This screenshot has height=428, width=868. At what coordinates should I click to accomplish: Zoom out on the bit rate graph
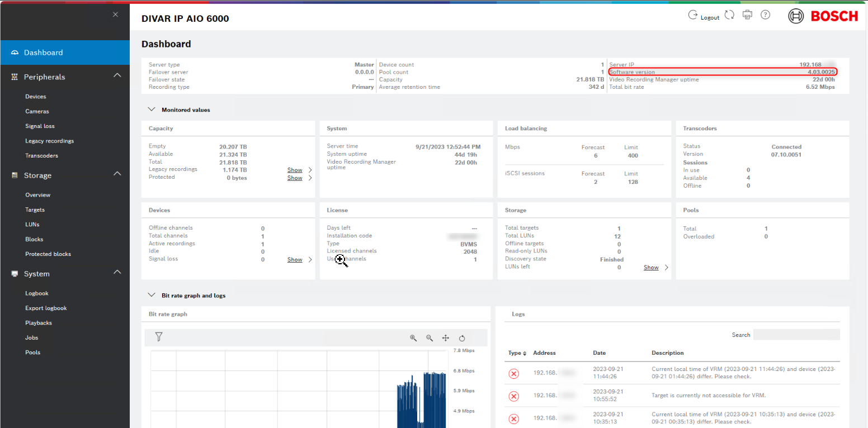point(430,338)
